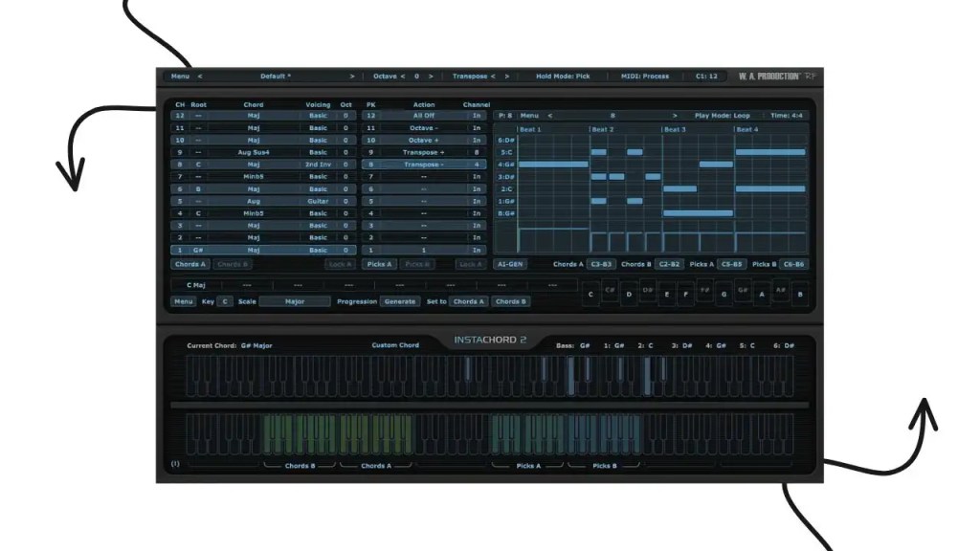
Task: Select the G note key button
Action: 724,295
